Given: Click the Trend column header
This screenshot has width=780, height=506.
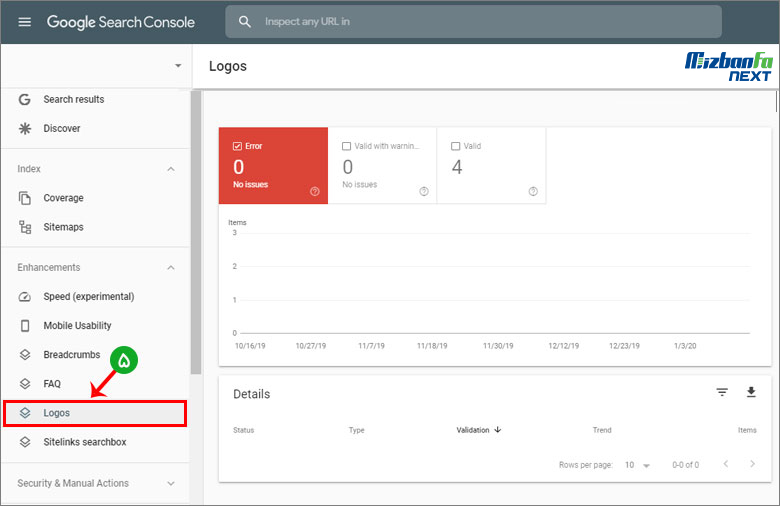Looking at the screenshot, I should tap(601, 430).
